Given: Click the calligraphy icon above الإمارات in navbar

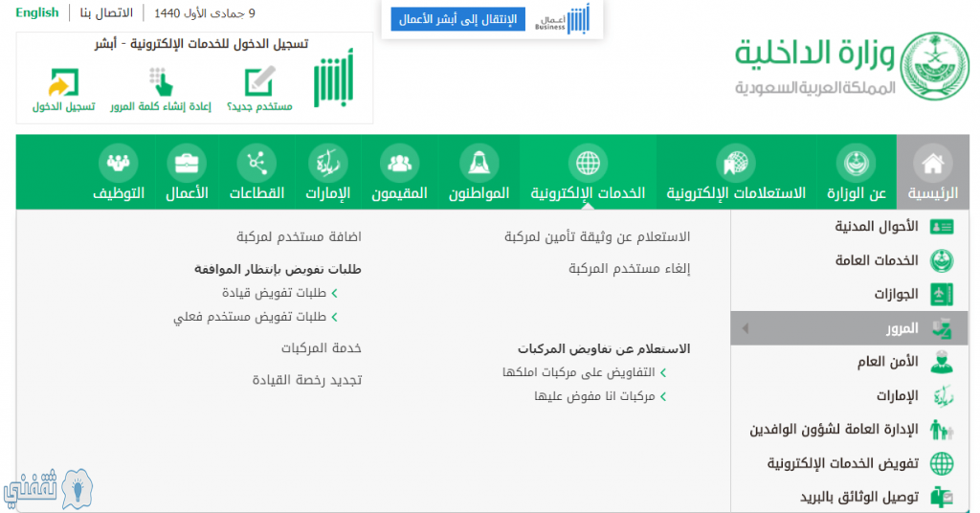Looking at the screenshot, I should 327,163.
